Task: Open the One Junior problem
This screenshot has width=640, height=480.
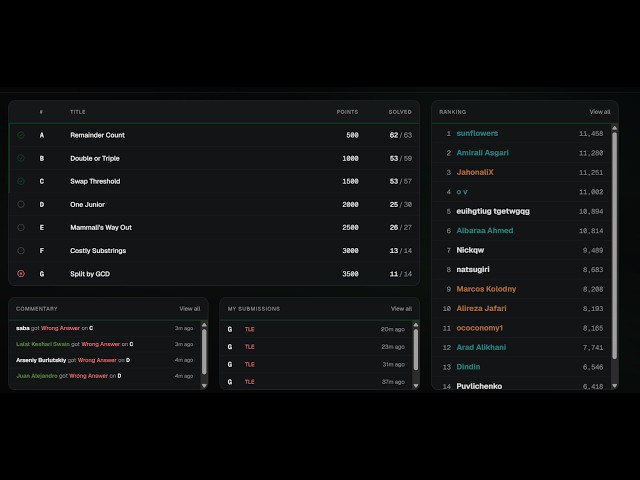Action: click(87, 204)
